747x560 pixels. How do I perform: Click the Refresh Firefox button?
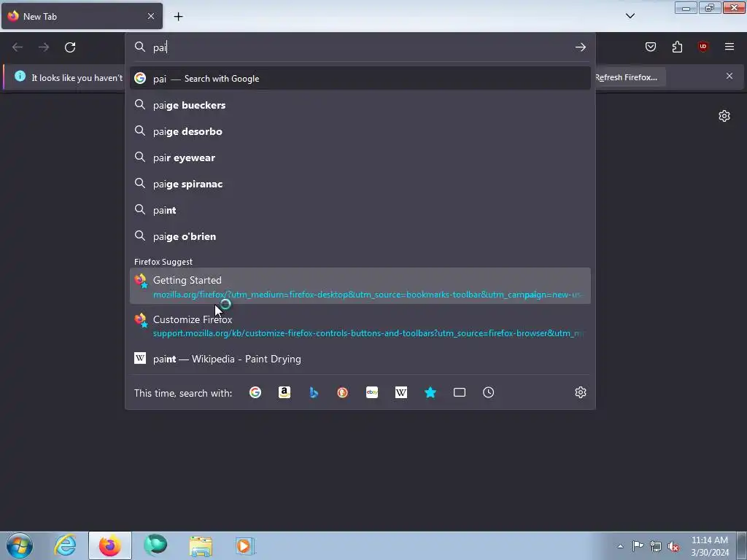(x=625, y=77)
